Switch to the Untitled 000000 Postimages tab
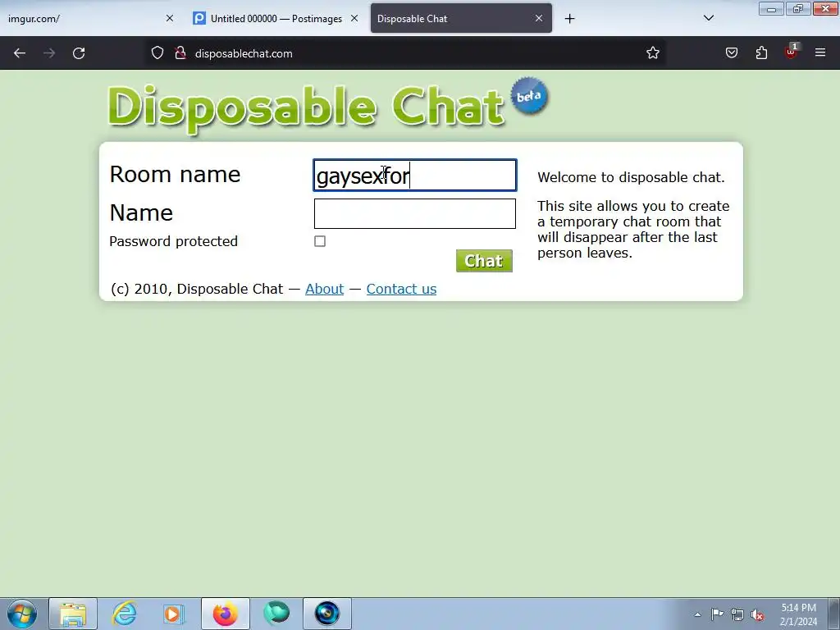This screenshot has width=840, height=630. [276, 18]
